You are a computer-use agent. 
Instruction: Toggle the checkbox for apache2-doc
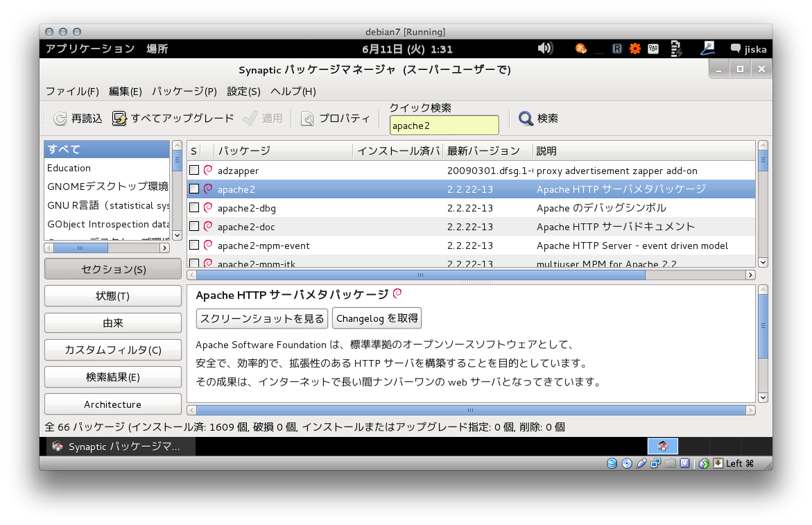click(x=194, y=225)
